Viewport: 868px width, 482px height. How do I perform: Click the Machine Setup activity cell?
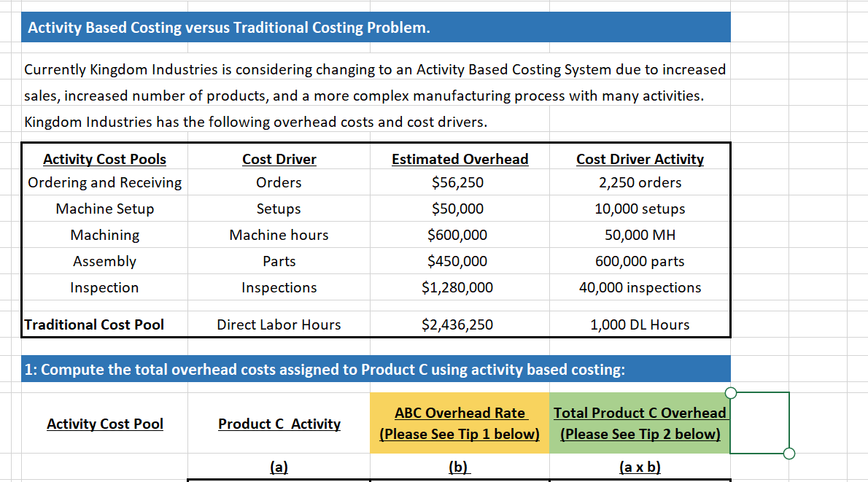click(x=104, y=209)
